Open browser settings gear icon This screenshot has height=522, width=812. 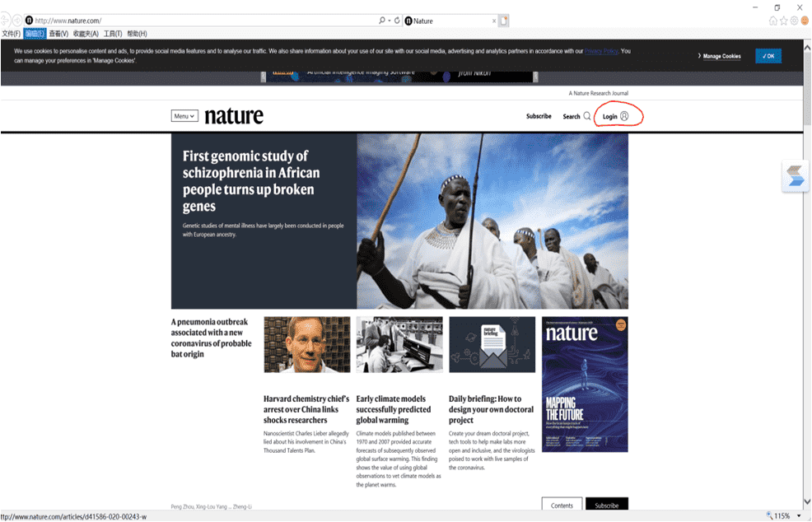(x=795, y=21)
